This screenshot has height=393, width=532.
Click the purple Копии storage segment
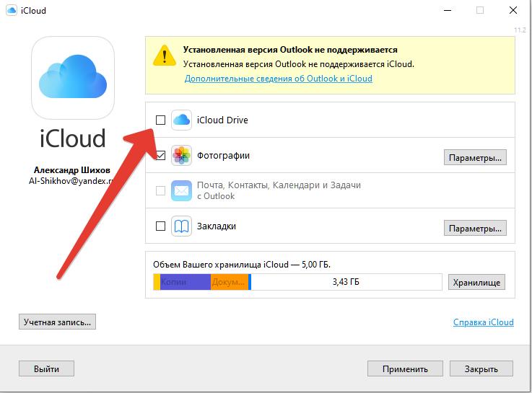186,282
